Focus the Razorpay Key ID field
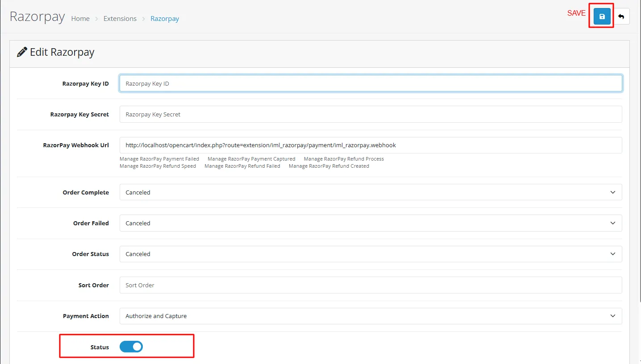This screenshot has width=641, height=364. click(370, 83)
